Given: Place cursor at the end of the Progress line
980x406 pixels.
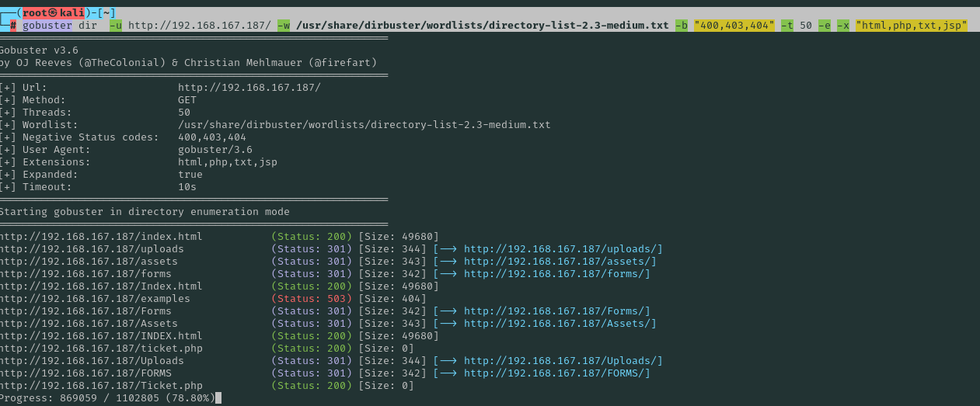Looking at the screenshot, I should click(x=218, y=398).
